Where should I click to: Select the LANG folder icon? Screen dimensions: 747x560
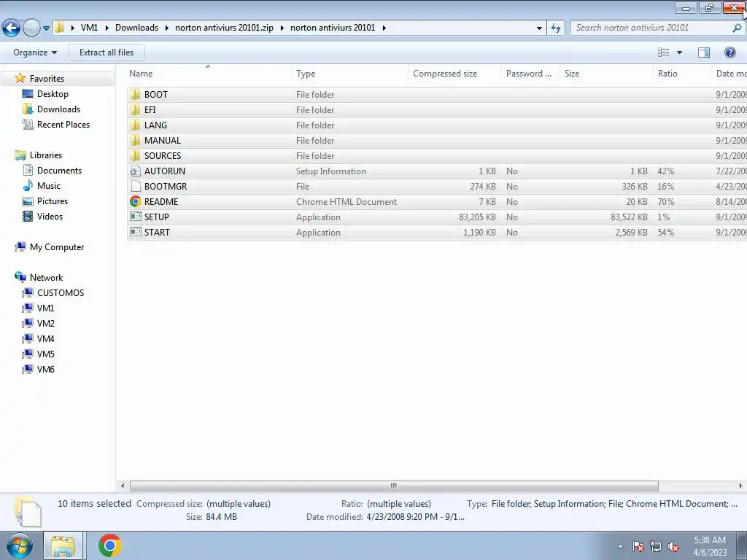point(135,125)
